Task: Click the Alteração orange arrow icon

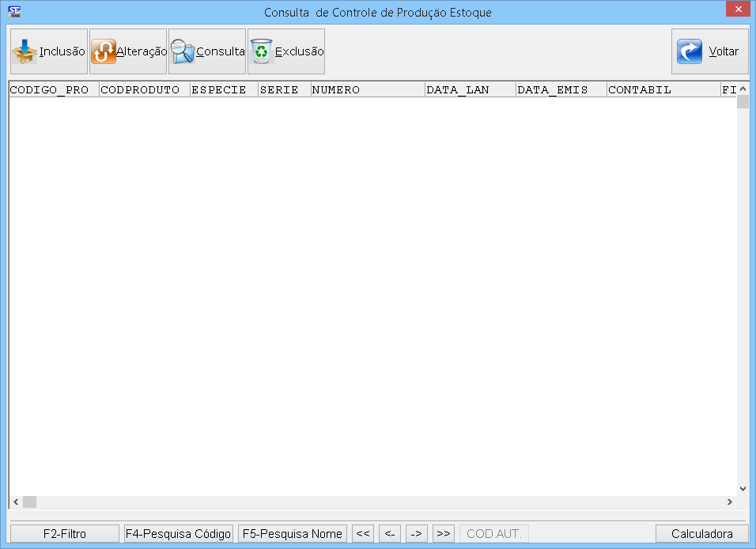Action: click(x=104, y=51)
